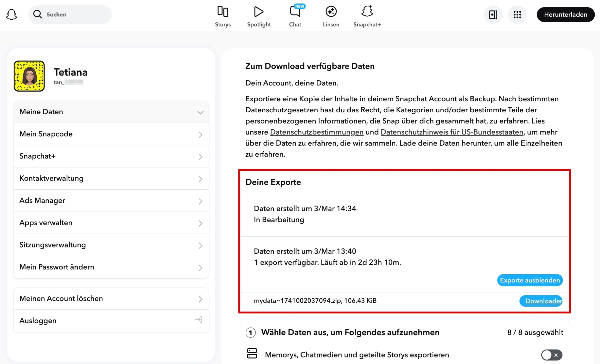
Task: Click chevron beside Meinen Account löschen
Action: click(x=200, y=299)
